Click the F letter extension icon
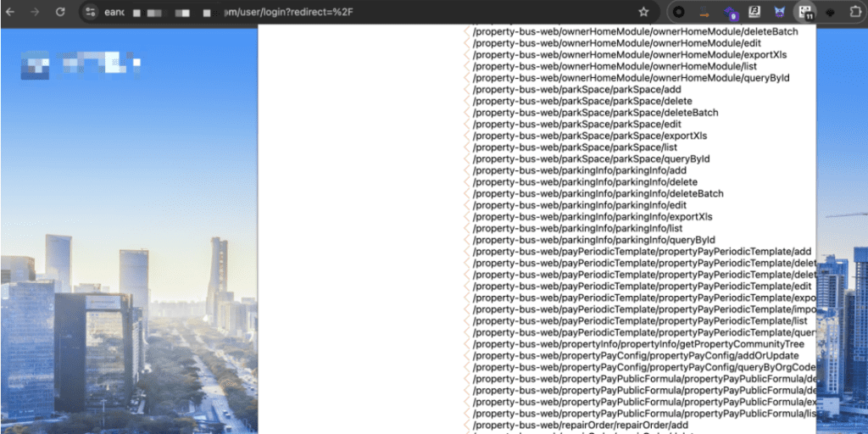 754,12
